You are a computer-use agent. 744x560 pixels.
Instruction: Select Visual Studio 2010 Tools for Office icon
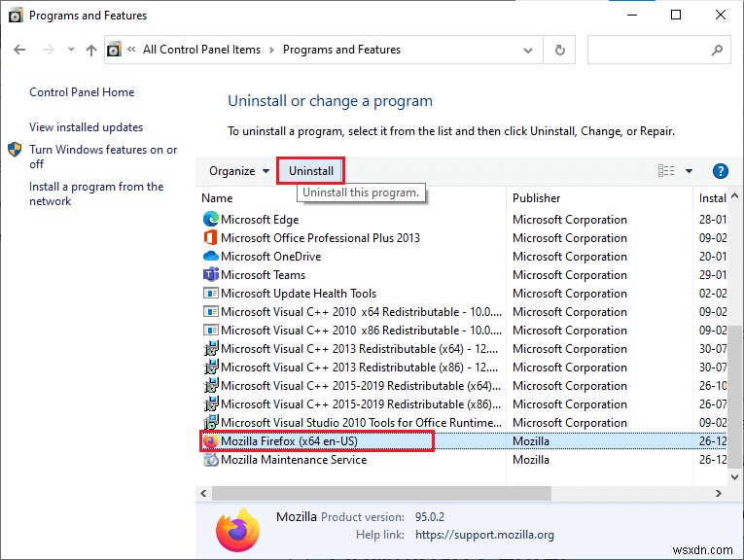coord(211,423)
